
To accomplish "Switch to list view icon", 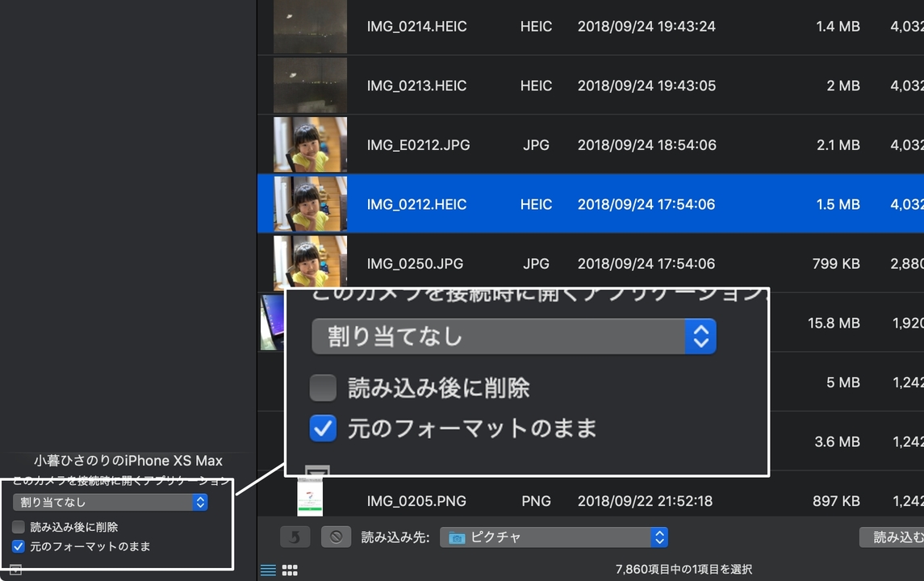I will (x=268, y=570).
